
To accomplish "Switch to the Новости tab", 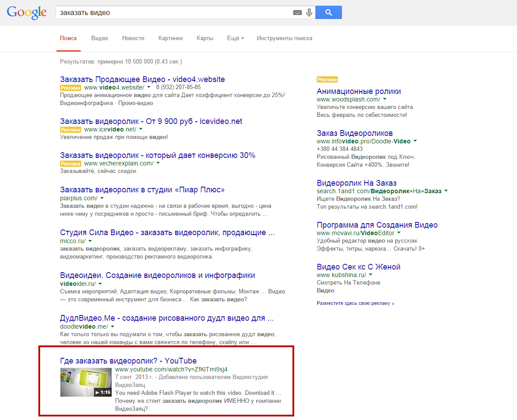I will (133, 38).
